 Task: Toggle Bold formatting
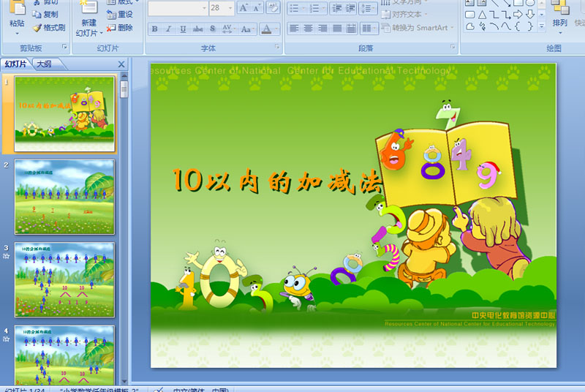click(x=154, y=29)
